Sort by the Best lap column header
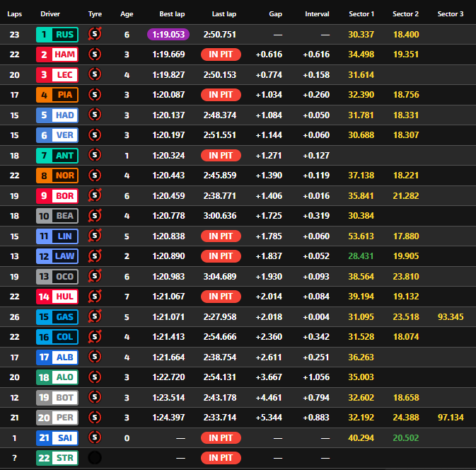Image resolution: width=476 pixels, height=470 pixels. pos(173,14)
